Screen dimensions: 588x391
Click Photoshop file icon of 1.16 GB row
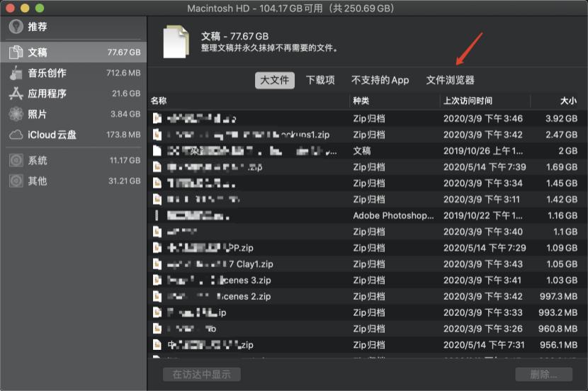(x=157, y=215)
